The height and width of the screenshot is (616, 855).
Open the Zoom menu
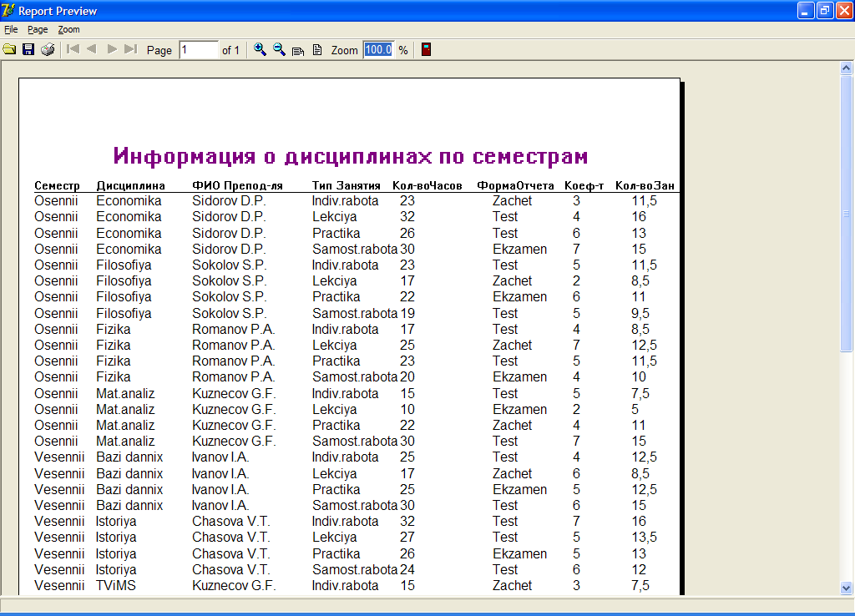pyautogui.click(x=68, y=29)
